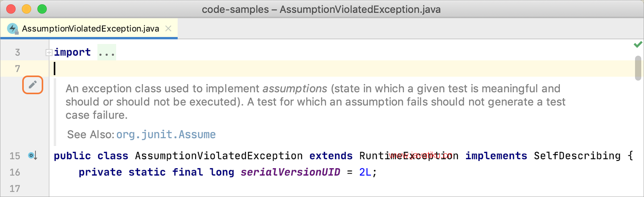The image size is (644, 197).
Task: Place caret on empty line 7
Action: [x=343, y=69]
